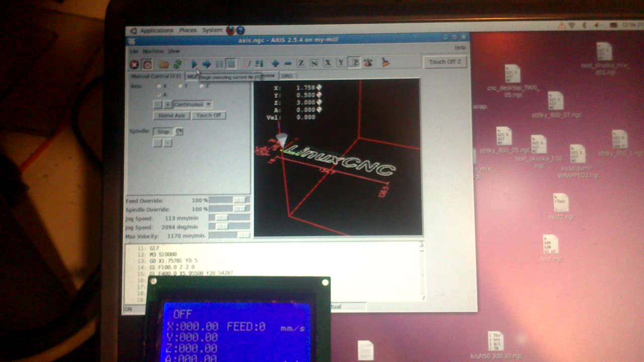Select the Z axis radio button

click(201, 86)
